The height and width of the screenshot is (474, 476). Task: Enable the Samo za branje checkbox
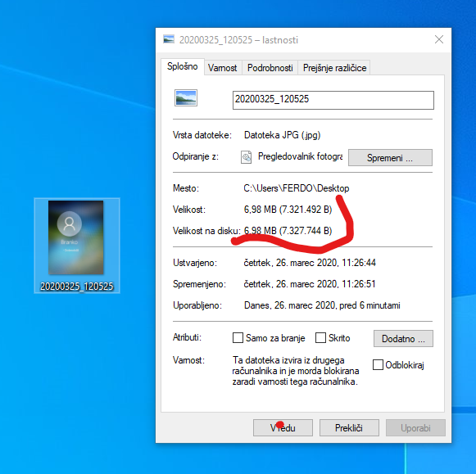tap(238, 337)
